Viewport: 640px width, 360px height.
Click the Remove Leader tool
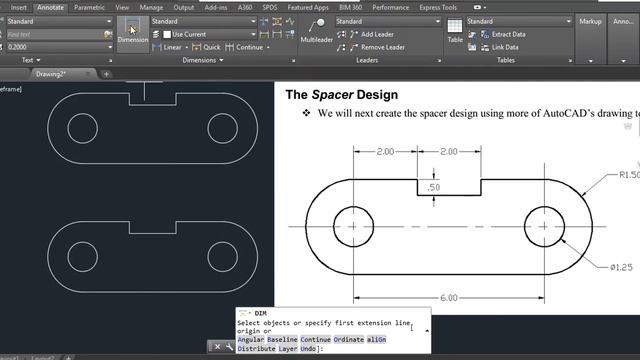coord(378,47)
